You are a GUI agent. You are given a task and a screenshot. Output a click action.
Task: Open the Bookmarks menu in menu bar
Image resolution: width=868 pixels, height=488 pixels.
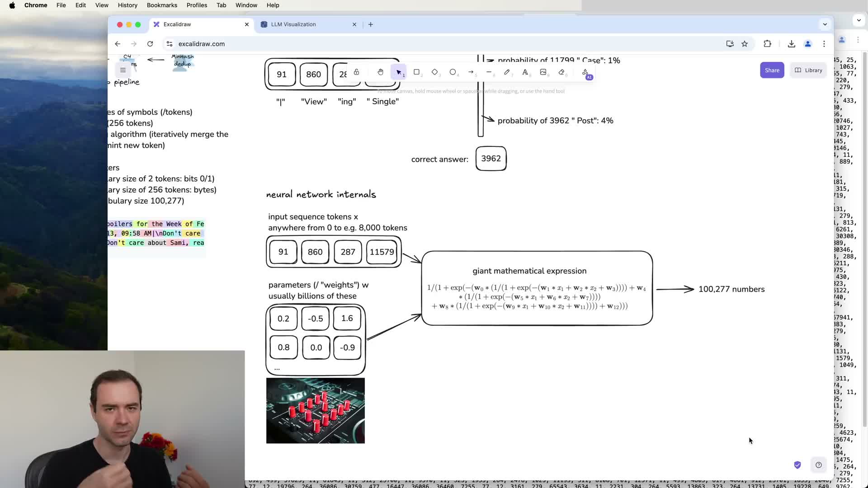162,5
